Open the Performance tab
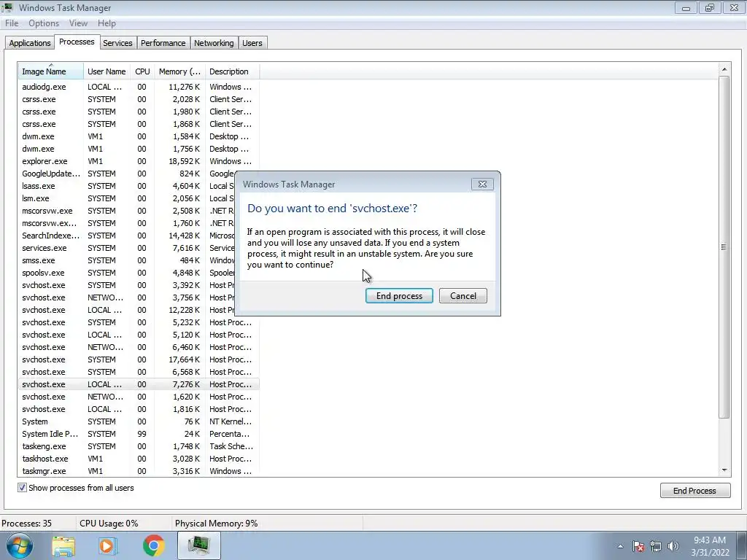Screen dimensions: 747x560 coord(163,43)
